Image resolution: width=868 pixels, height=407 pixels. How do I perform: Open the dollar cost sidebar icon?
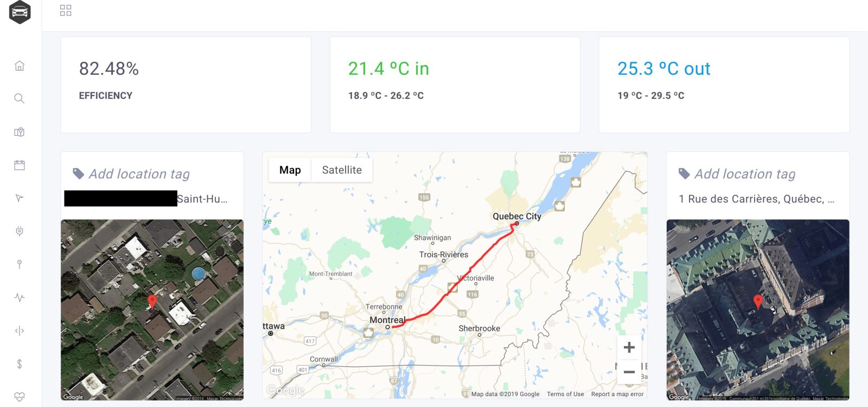[x=20, y=364]
